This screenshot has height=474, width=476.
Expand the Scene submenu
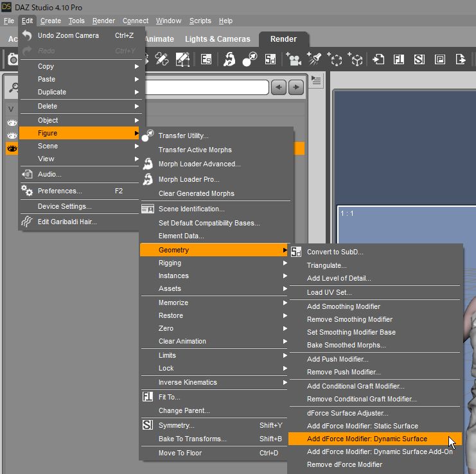point(80,146)
